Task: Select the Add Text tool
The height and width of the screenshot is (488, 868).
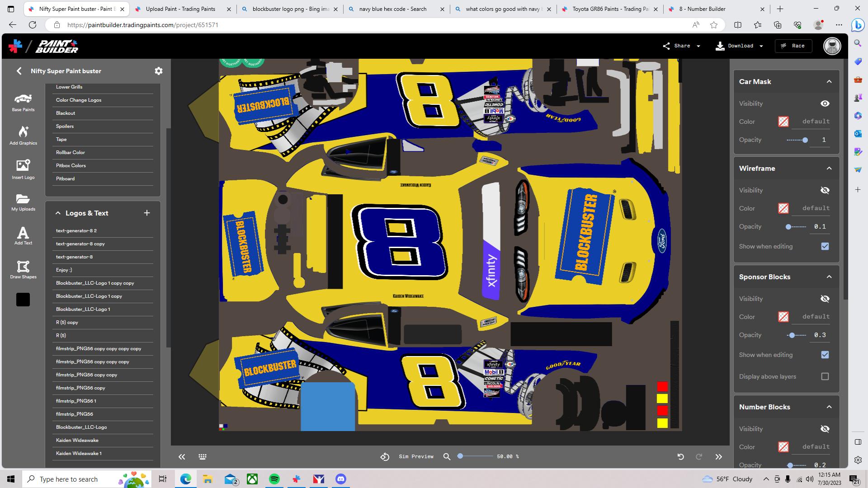Action: (23, 236)
